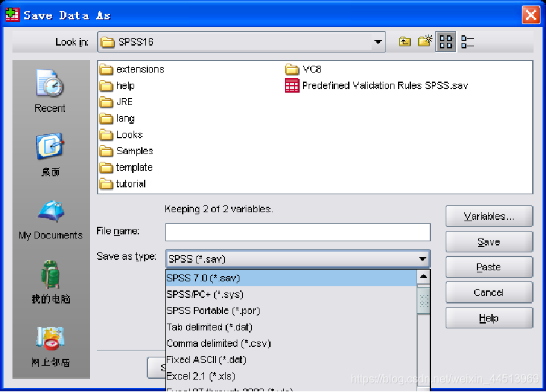Viewport: 546px width, 392px height.
Task: Open My Documents shortcut
Action: coord(51,220)
